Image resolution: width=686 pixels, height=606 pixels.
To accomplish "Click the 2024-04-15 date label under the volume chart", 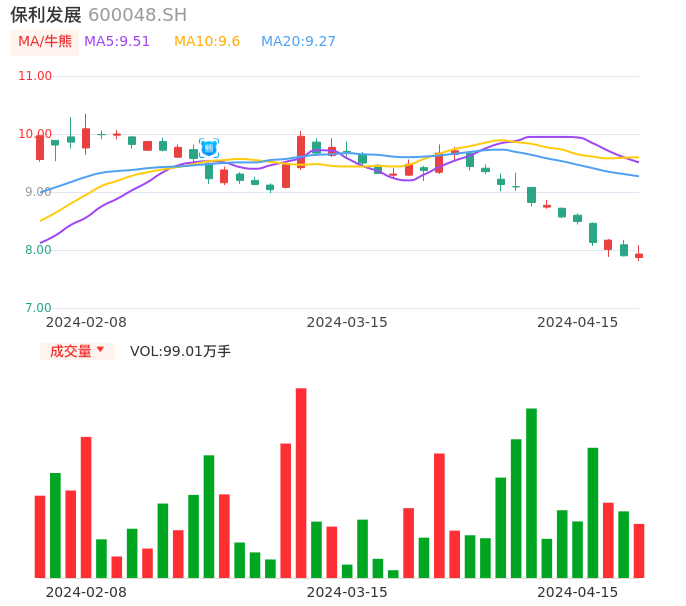I will 578,592.
